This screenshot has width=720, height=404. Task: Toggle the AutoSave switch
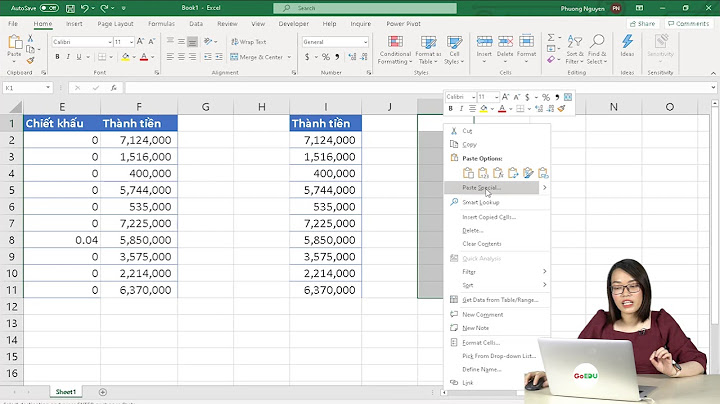tap(49, 8)
